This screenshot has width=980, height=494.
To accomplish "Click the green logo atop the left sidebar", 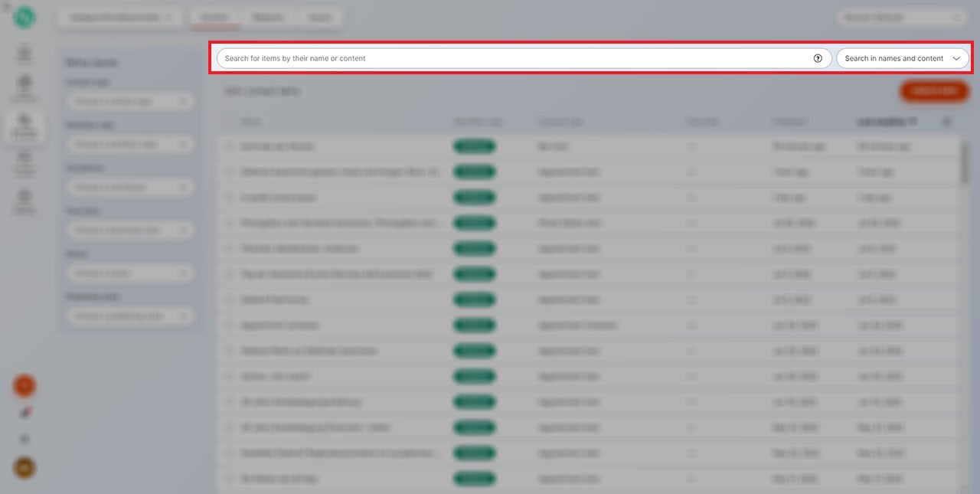I will point(24,17).
